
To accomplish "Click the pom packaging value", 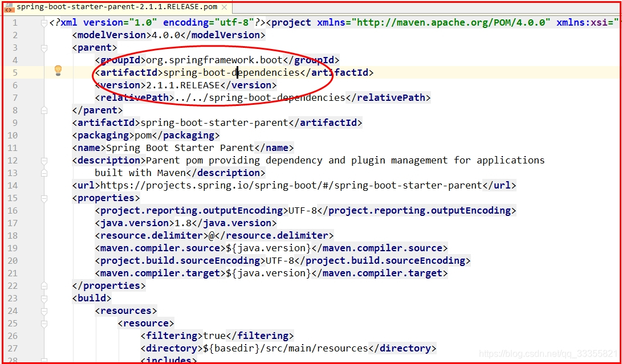I will click(144, 136).
